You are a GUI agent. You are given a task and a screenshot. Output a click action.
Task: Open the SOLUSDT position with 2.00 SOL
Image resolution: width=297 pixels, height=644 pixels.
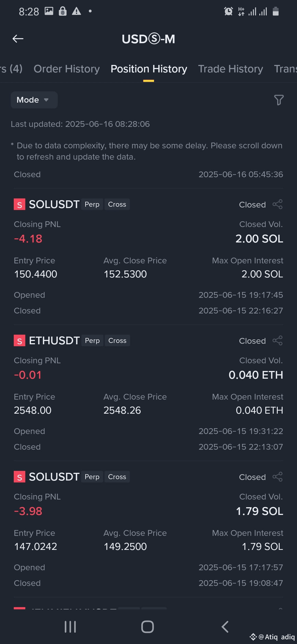(54, 204)
